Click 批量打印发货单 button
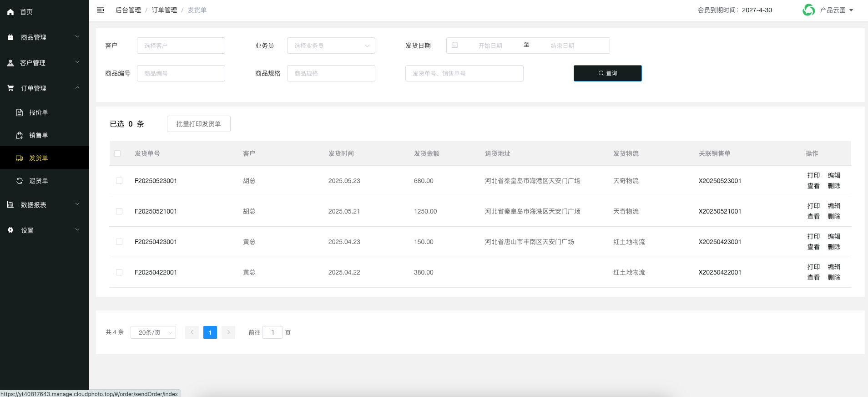 click(x=199, y=124)
